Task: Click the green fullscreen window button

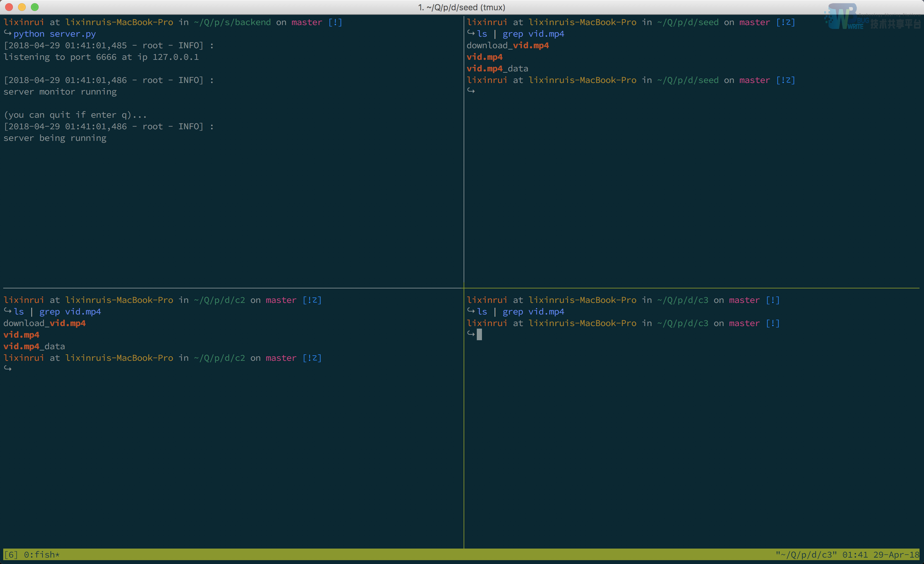Action: tap(35, 7)
